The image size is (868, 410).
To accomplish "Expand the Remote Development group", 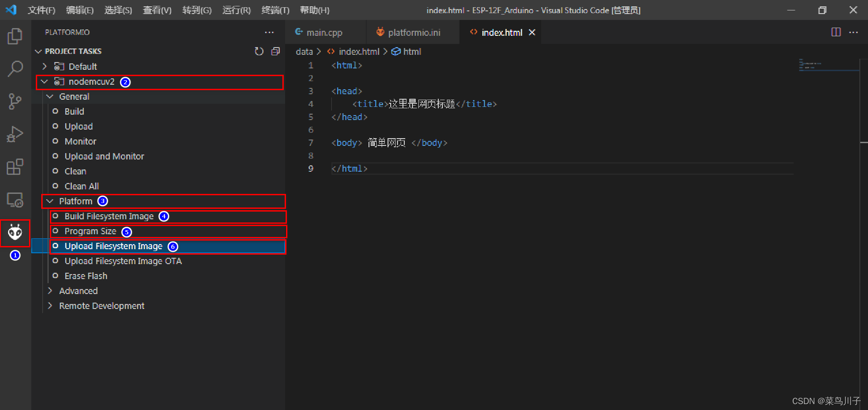I will pyautogui.click(x=50, y=306).
